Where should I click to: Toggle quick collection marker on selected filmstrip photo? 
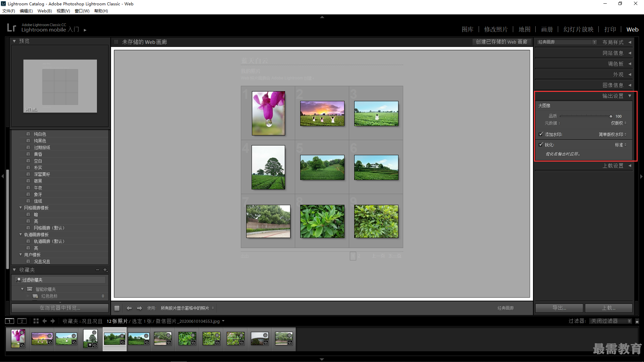[x=122, y=336]
